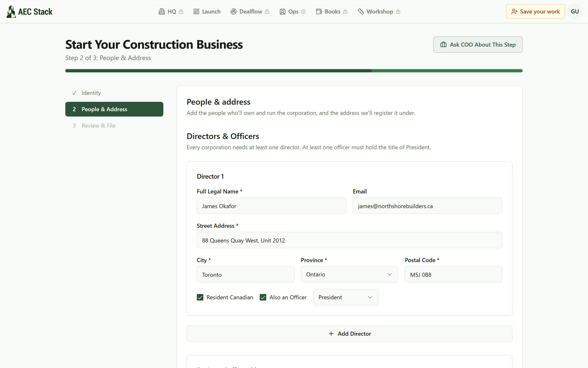
Task: Select the People & Address step
Action: point(114,109)
